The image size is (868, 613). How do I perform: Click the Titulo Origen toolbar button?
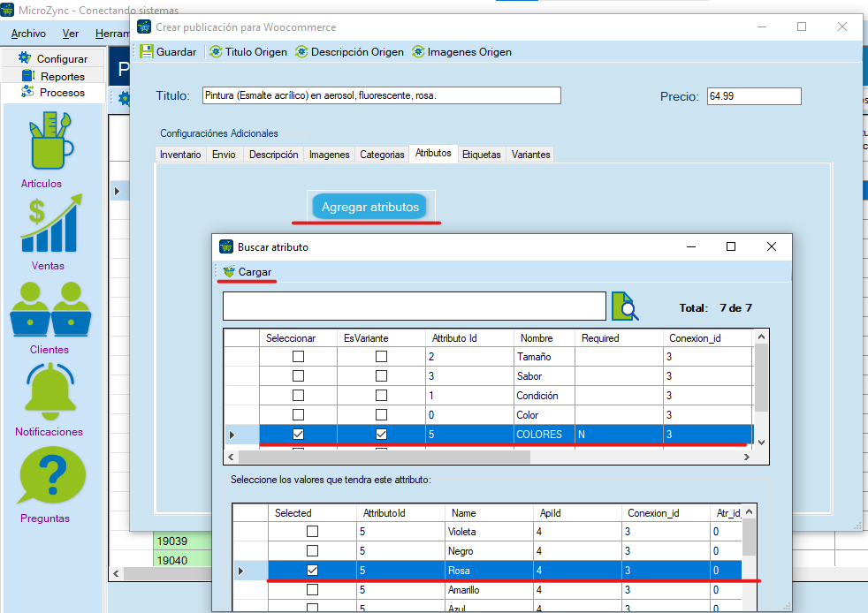pyautogui.click(x=248, y=52)
